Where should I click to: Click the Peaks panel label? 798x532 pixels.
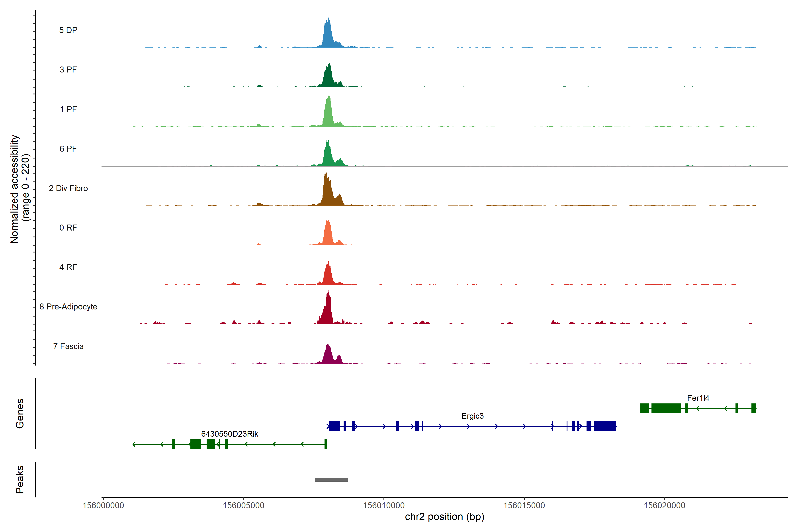(20, 479)
